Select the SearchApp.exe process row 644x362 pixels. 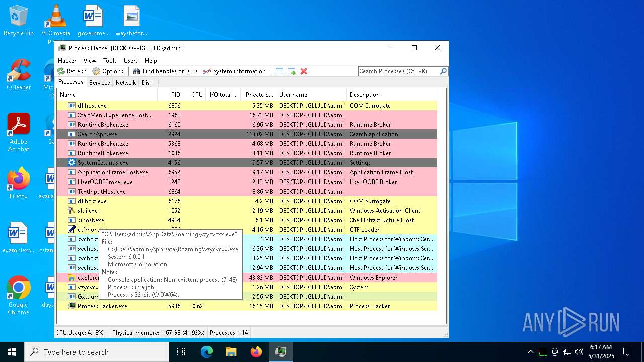[247, 134]
